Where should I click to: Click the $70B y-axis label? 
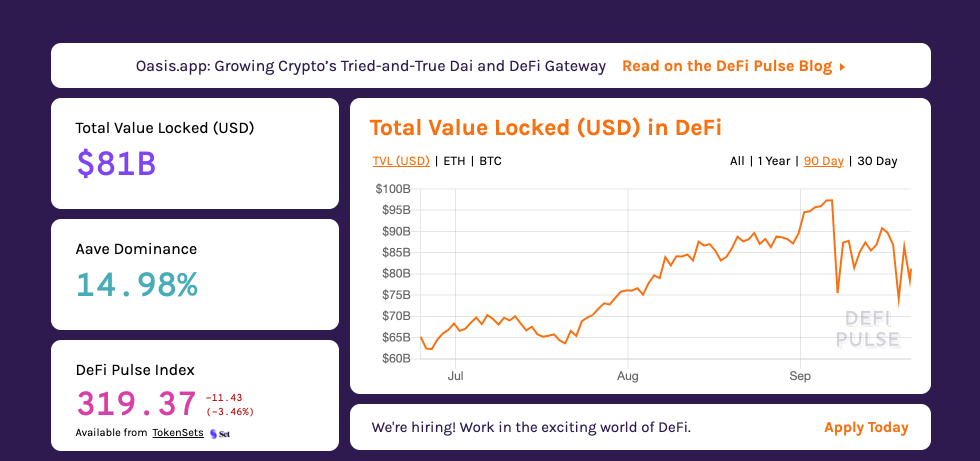(x=396, y=316)
